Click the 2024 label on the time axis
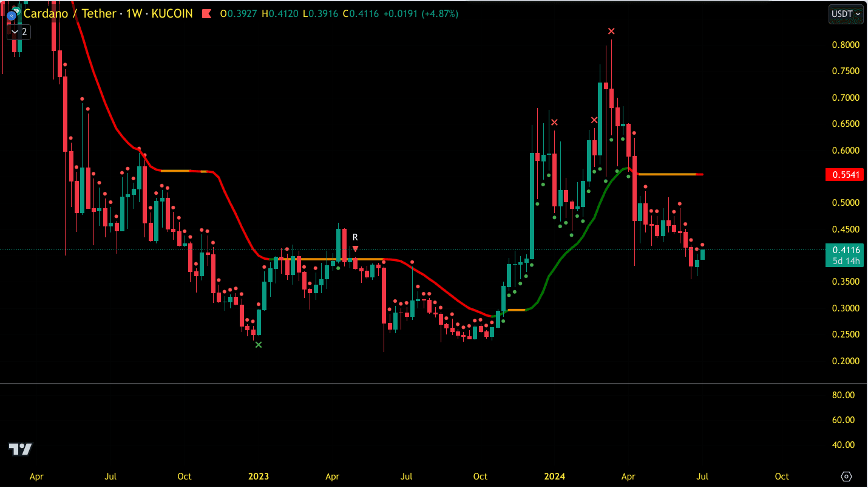Screen dimensions: 868x488 [x=554, y=476]
